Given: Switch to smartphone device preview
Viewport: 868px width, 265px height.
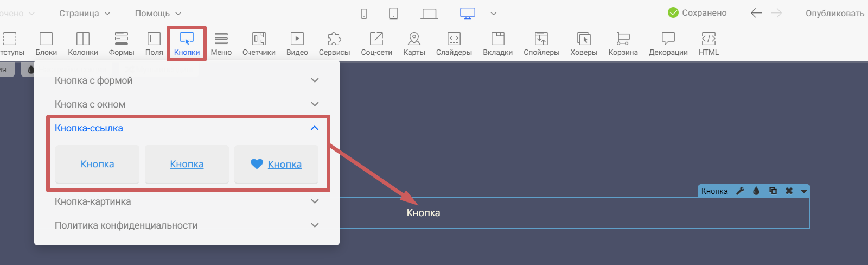Looking at the screenshot, I should point(364,14).
